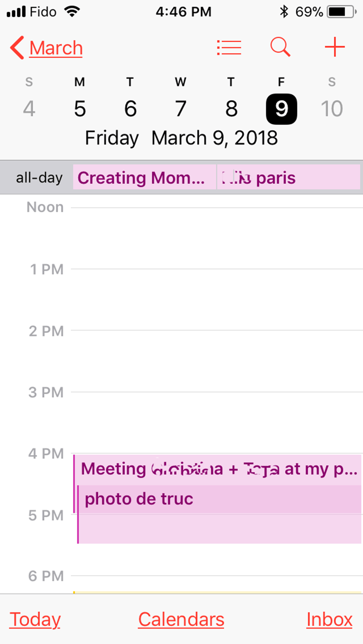The image size is (363, 644).
Task: Open the all-day event ending in paris
Action: [x=289, y=177]
